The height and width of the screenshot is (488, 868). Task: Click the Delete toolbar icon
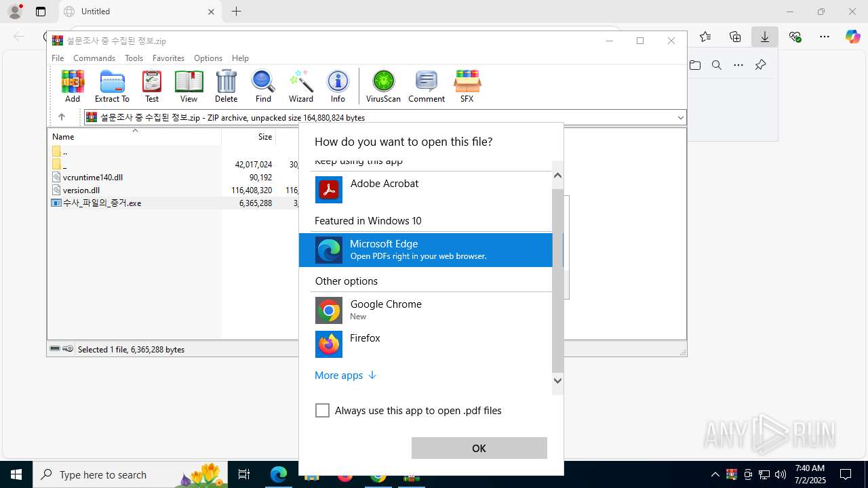[226, 86]
